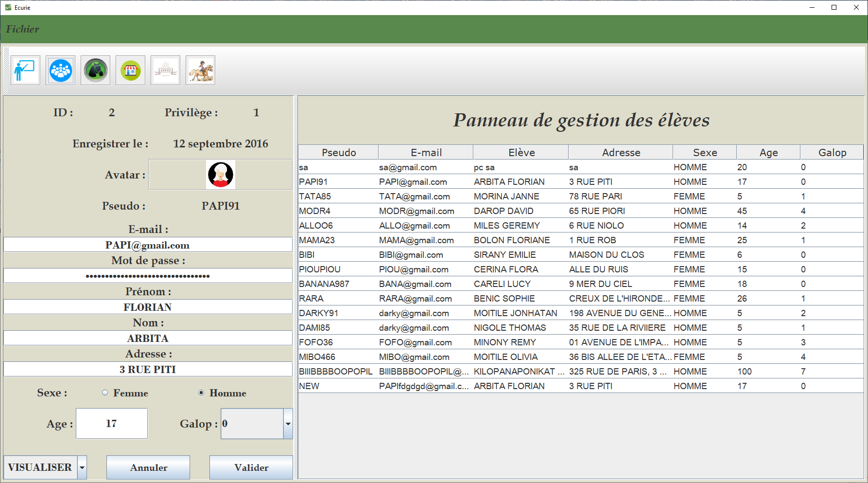Open the green horse head icon

click(96, 71)
